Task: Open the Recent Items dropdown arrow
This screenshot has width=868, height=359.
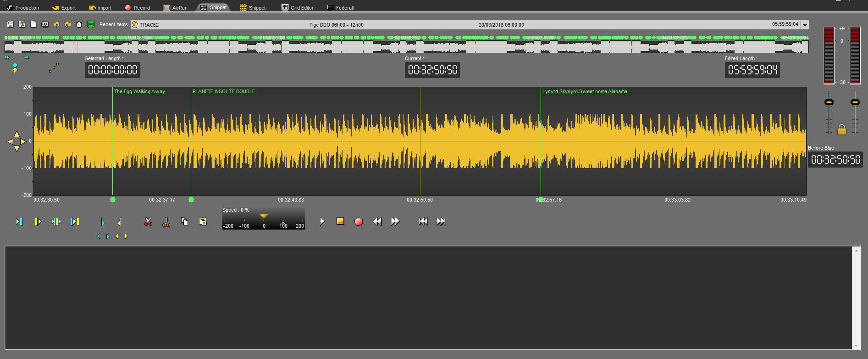Action: click(x=805, y=25)
